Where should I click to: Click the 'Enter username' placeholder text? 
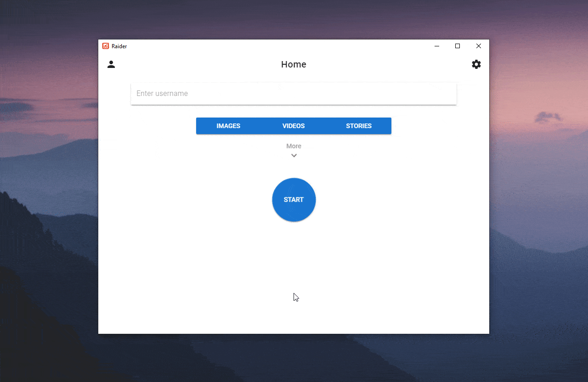pyautogui.click(x=162, y=94)
